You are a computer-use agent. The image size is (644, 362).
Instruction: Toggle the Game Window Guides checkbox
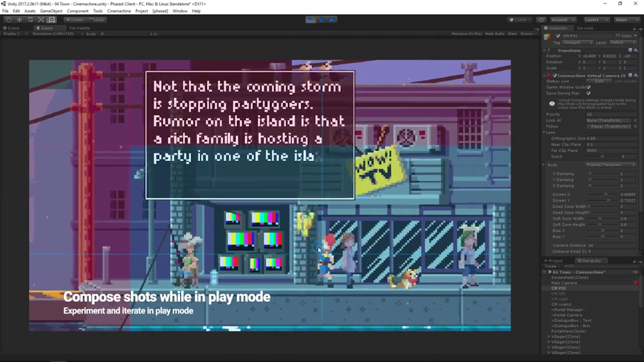(588, 87)
